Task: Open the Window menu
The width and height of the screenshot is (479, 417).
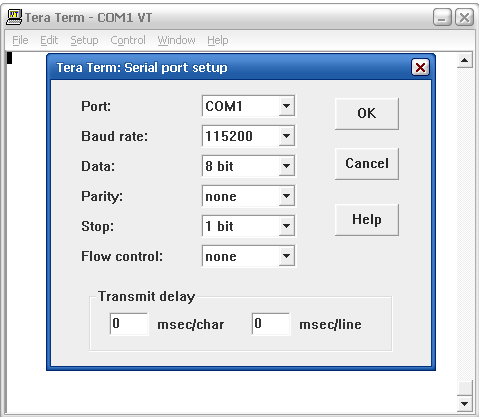Action: coord(176,40)
